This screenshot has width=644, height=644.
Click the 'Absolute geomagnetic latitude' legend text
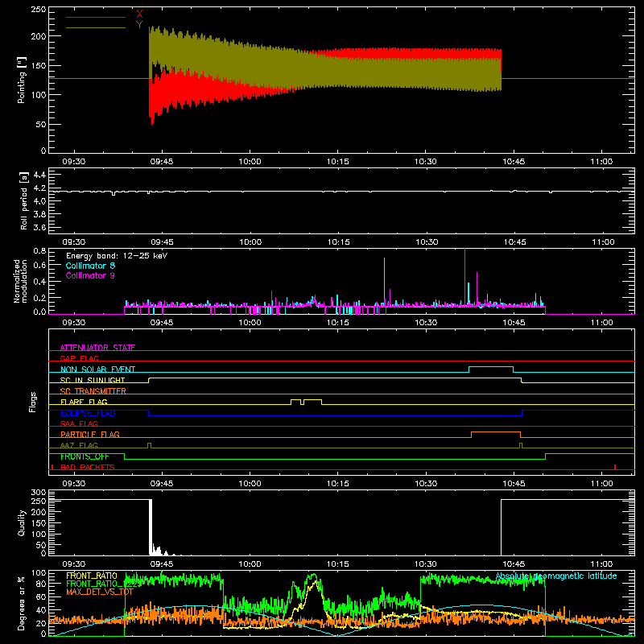point(556,576)
